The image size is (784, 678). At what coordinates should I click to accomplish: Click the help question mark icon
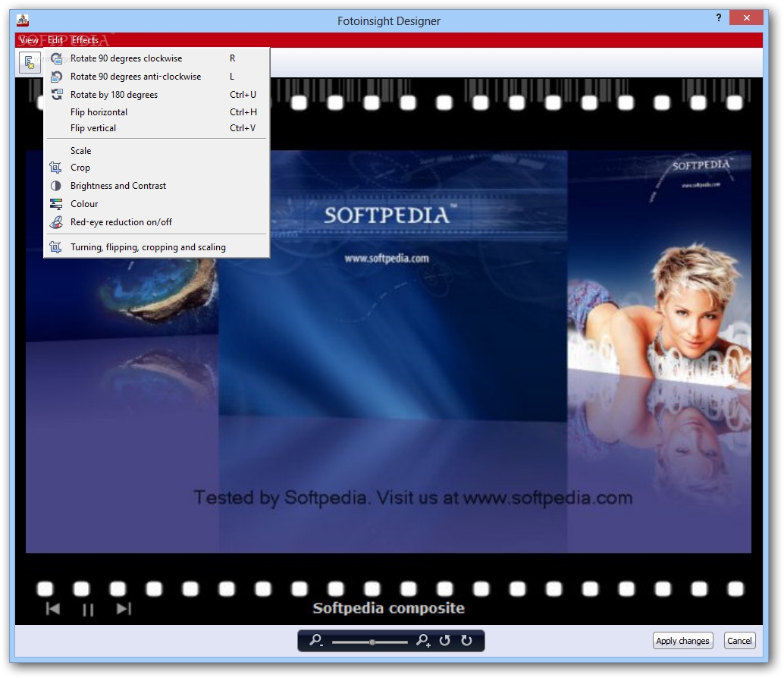(719, 18)
